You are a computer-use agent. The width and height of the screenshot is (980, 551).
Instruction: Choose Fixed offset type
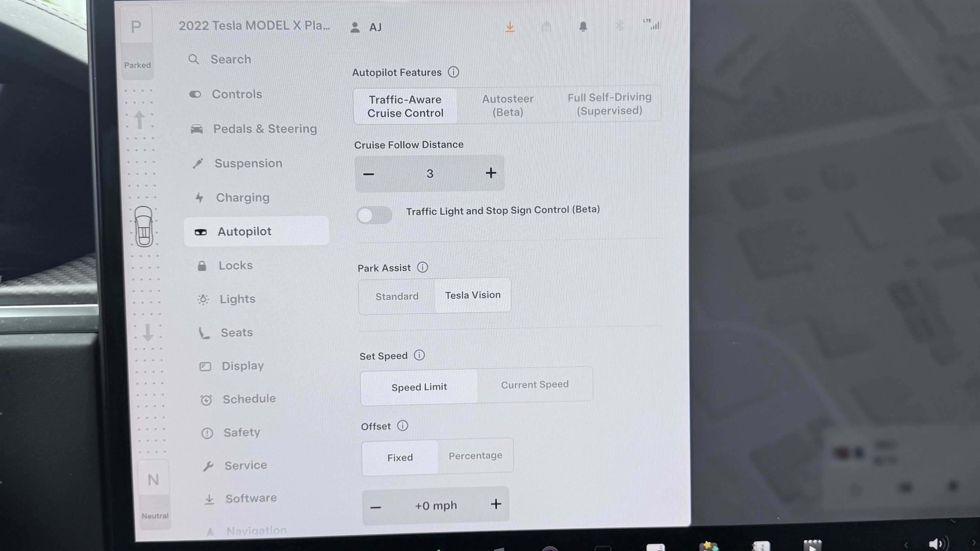[400, 458]
